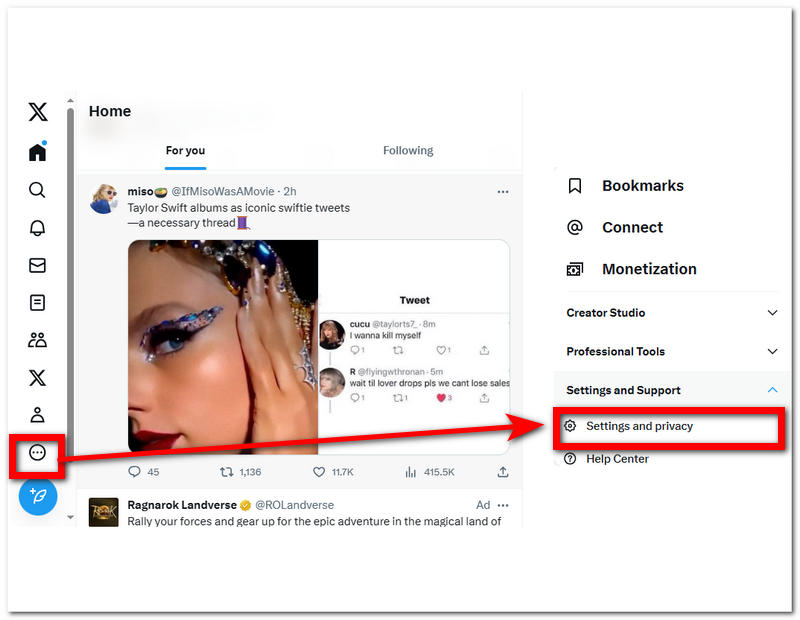This screenshot has width=800, height=620.
Task: Click the 'Ad' label on Ragnarok post
Action: [x=483, y=505]
